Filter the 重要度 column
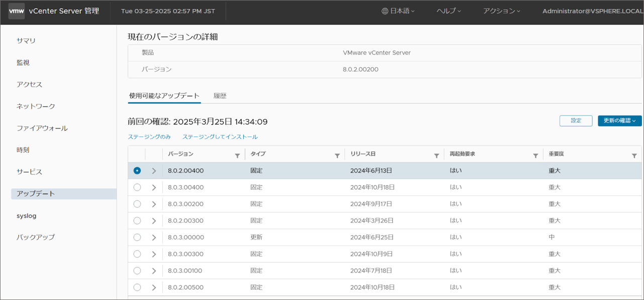 pos(634,156)
